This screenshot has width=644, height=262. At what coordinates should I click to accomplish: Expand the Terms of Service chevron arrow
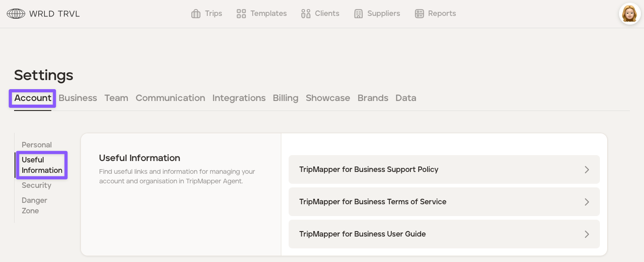[x=587, y=202]
